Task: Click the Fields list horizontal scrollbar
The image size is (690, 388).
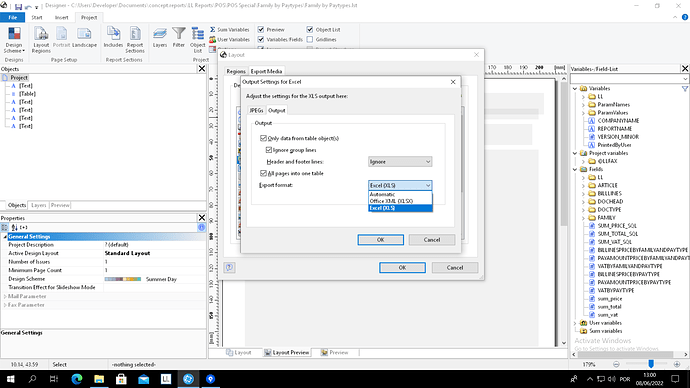Action: tap(626, 354)
